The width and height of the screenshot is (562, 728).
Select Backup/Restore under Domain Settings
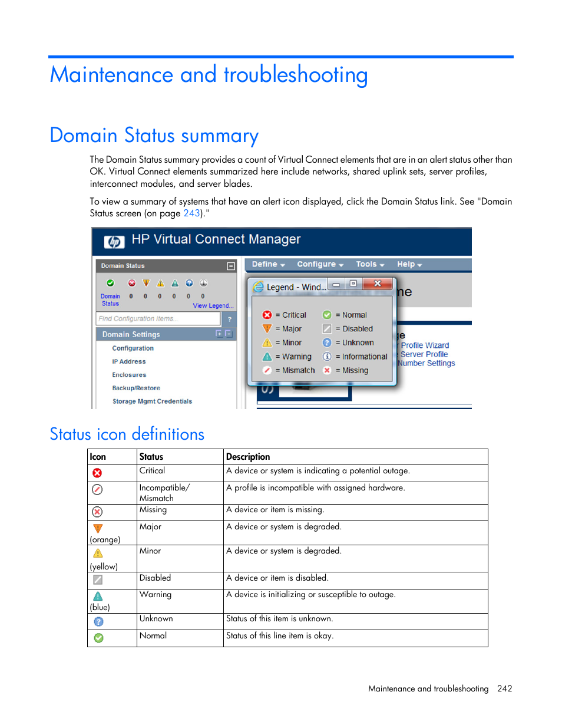coord(136,388)
